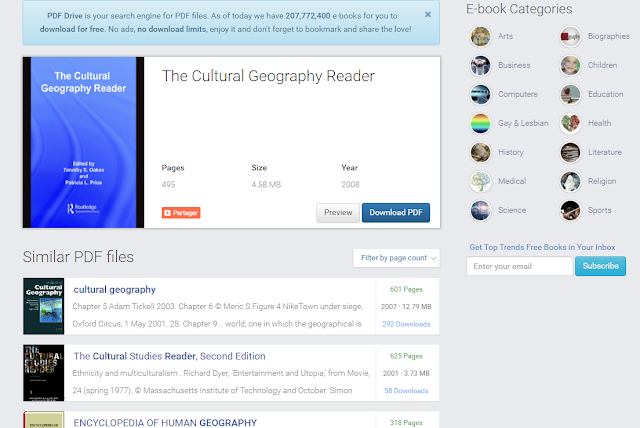The image size is (640, 428).
Task: Open the Gay & Lesbian category link
Action: click(x=523, y=123)
